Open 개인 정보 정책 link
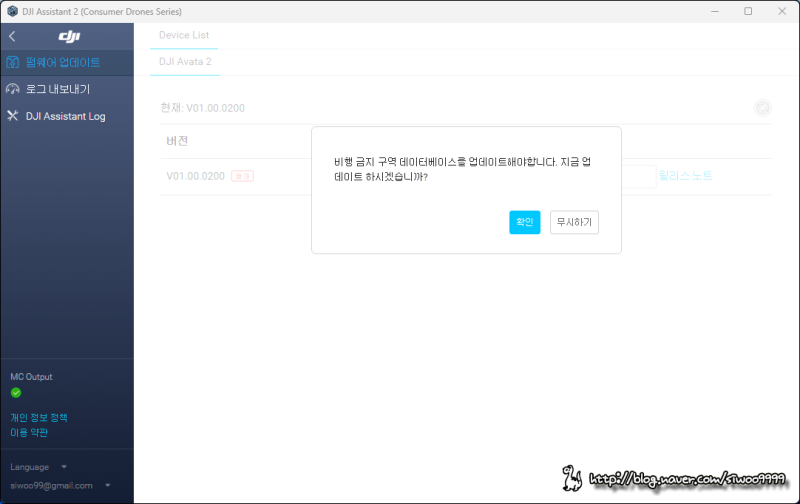The height and width of the screenshot is (504, 800). point(39,418)
